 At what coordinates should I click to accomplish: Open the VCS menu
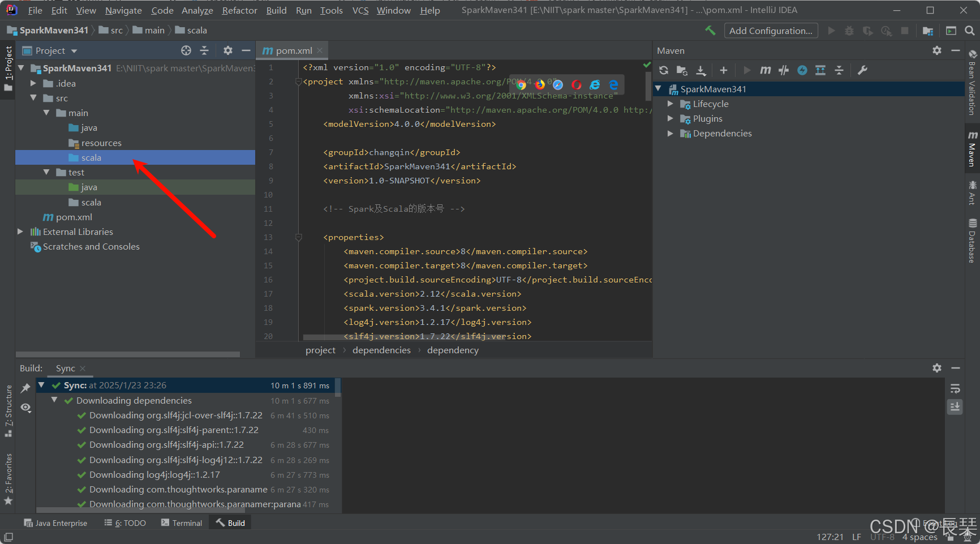(x=360, y=10)
